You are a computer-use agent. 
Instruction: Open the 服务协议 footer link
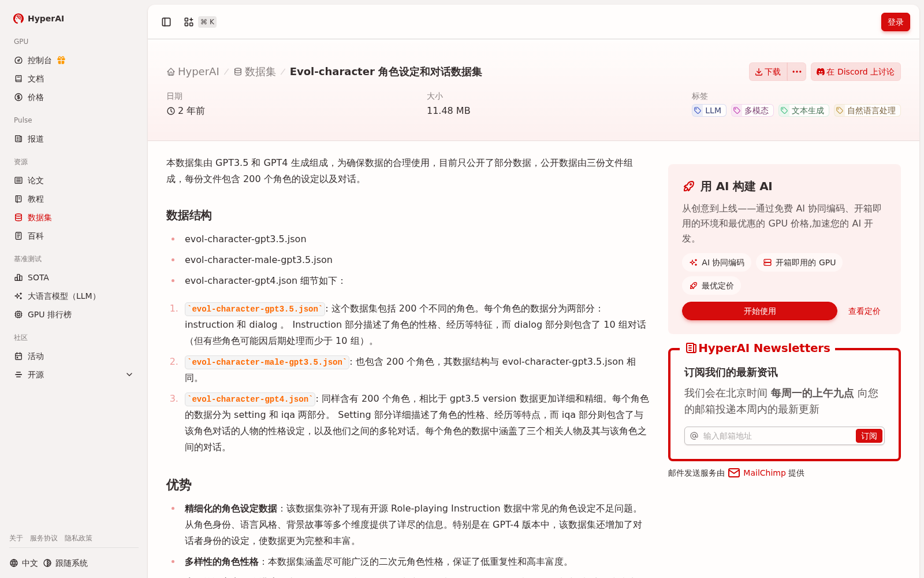[44, 538]
